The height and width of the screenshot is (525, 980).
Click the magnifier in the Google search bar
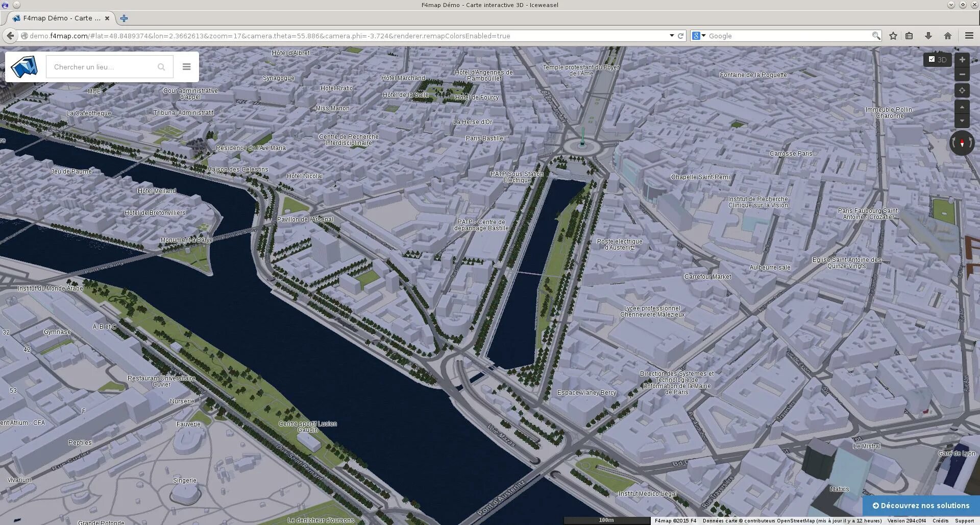click(876, 36)
